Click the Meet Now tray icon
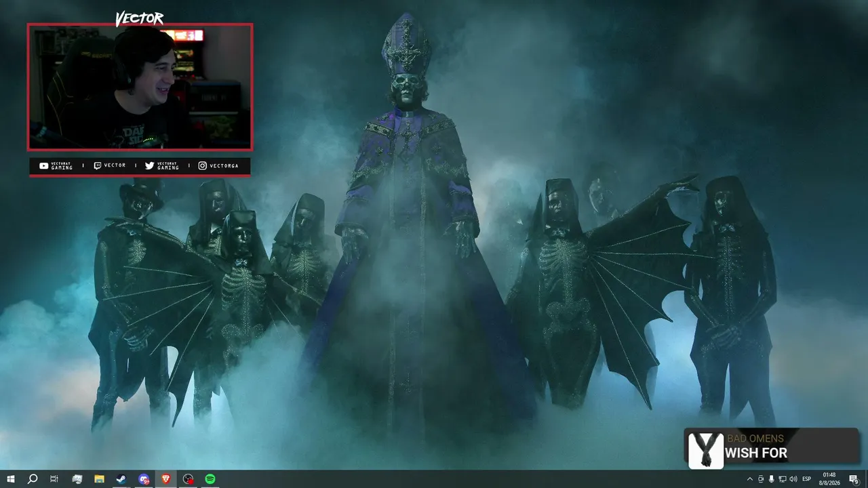This screenshot has width=868, height=488. (x=761, y=479)
